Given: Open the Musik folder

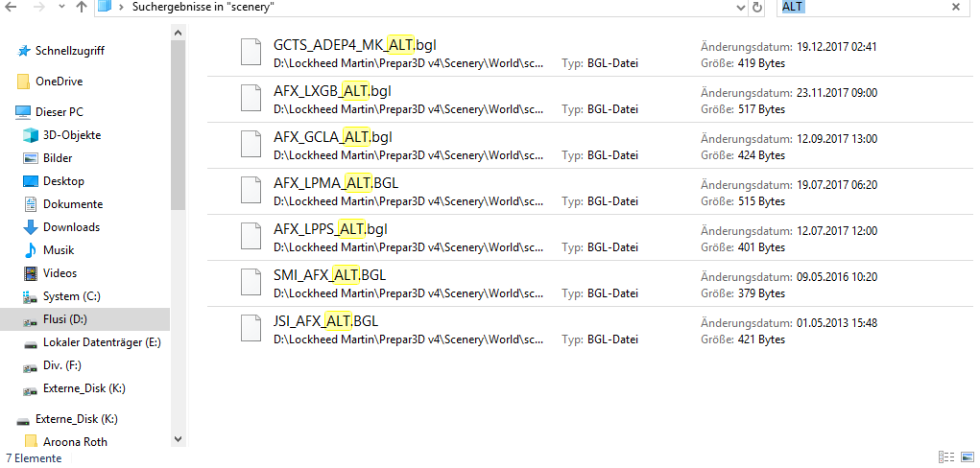Looking at the screenshot, I should pyautogui.click(x=58, y=250).
